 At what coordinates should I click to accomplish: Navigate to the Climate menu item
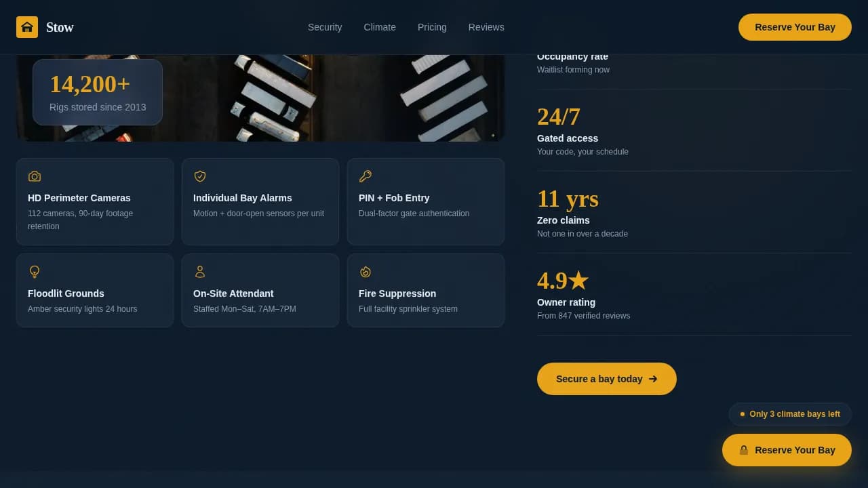[380, 27]
